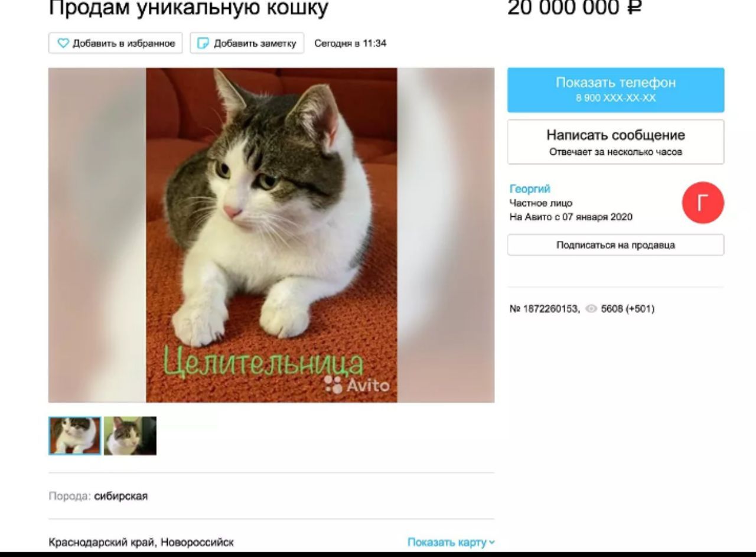The image size is (756, 557).
Task: Click the red Г seller avatar
Action: coord(703,203)
